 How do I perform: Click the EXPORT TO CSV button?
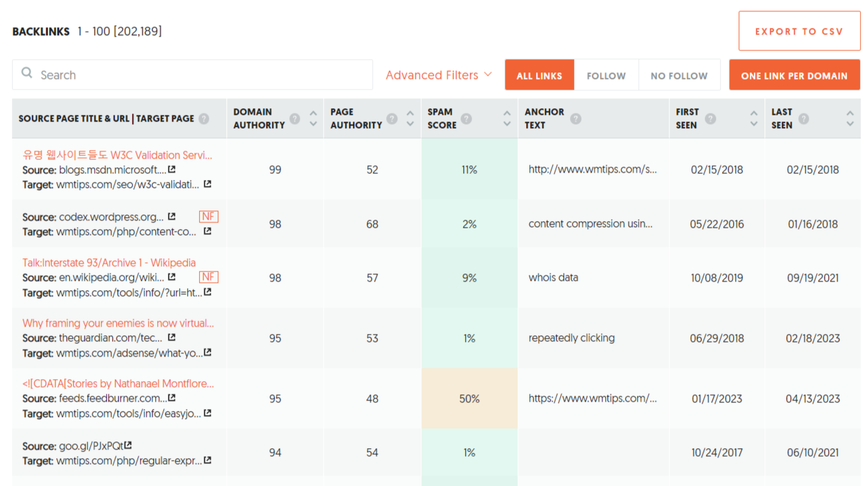[x=799, y=31]
